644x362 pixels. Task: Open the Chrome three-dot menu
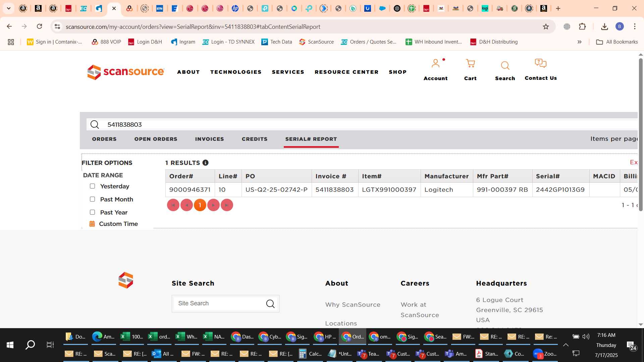coord(635,26)
